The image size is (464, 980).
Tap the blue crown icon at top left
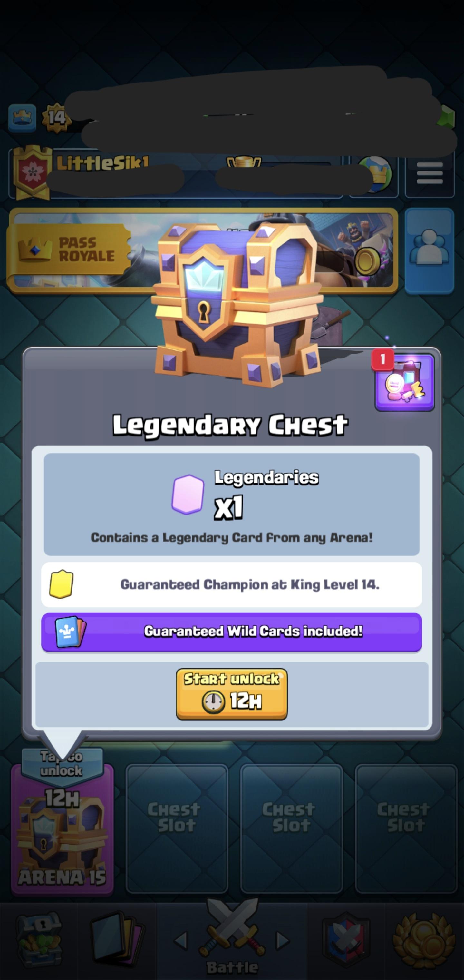click(x=23, y=118)
